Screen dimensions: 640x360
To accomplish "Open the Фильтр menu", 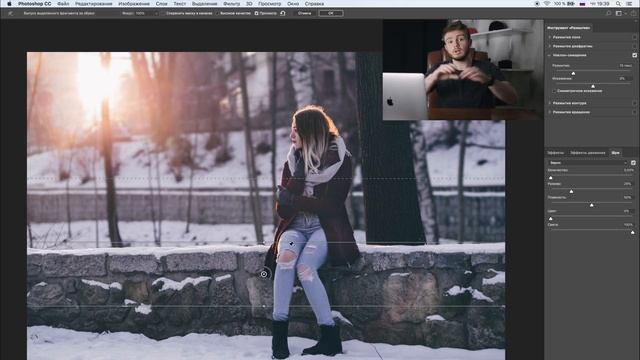I will 231,4.
